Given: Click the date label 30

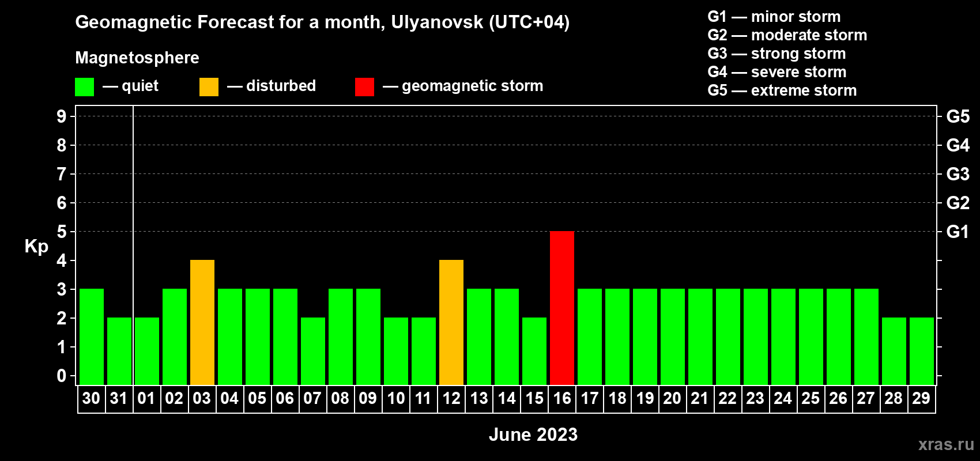Looking at the screenshot, I should pos(91,398).
